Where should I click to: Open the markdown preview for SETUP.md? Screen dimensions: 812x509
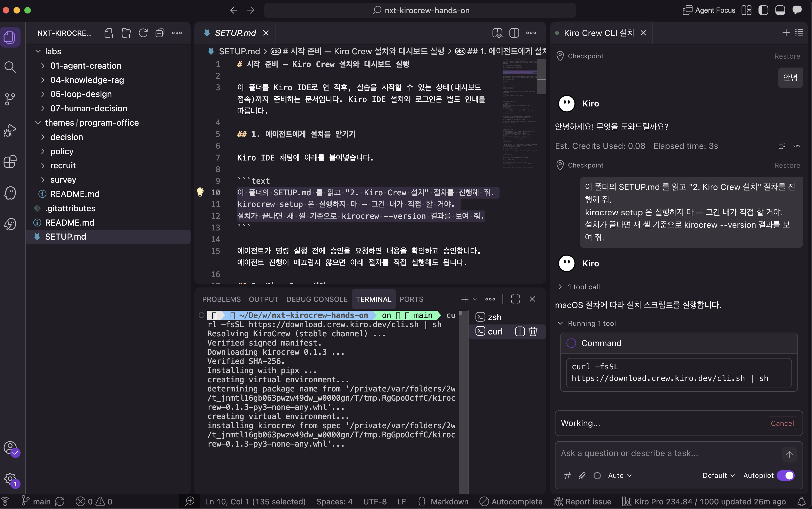pos(497,33)
